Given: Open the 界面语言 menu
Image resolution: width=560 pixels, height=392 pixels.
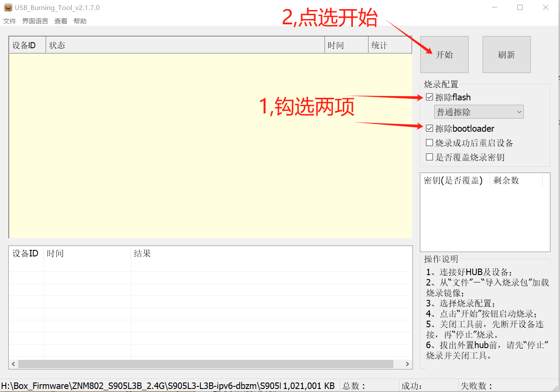Looking at the screenshot, I should tap(35, 21).
